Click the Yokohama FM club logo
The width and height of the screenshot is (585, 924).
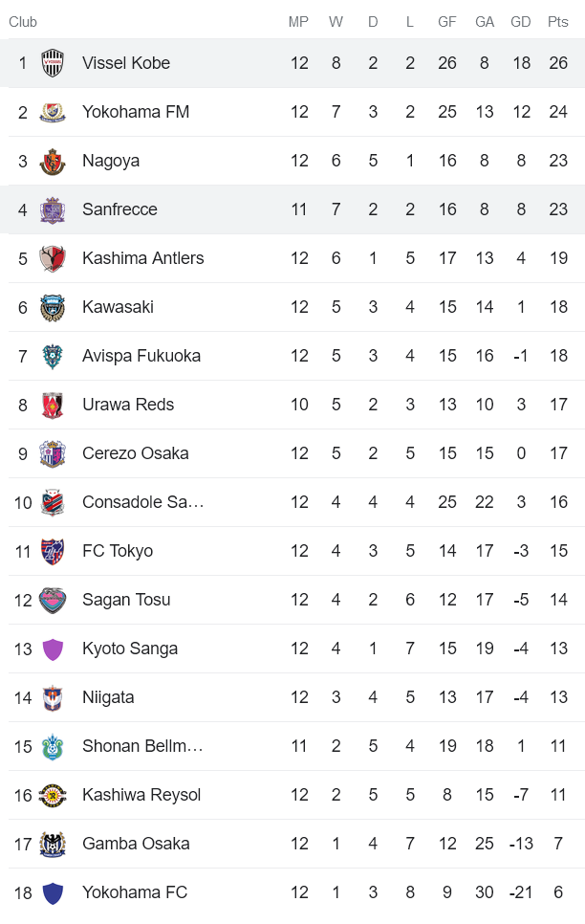53,112
